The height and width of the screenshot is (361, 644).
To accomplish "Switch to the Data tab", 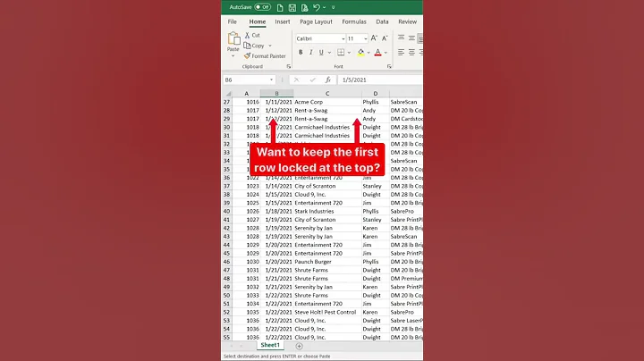I will [x=382, y=21].
